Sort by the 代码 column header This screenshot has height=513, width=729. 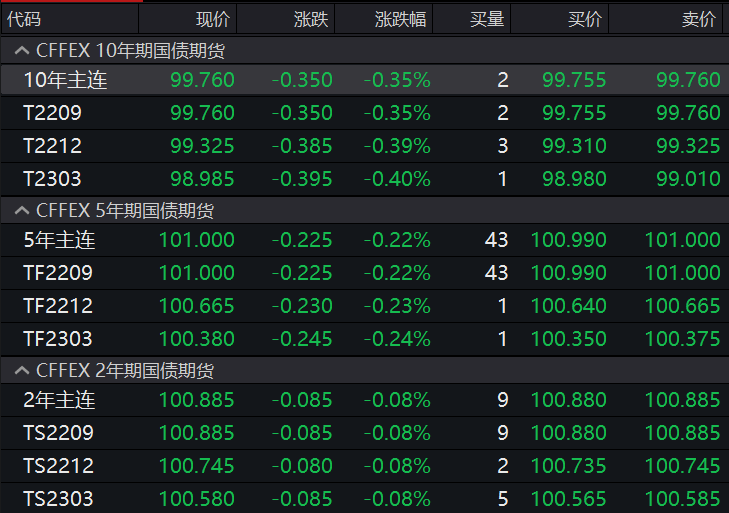[25, 19]
